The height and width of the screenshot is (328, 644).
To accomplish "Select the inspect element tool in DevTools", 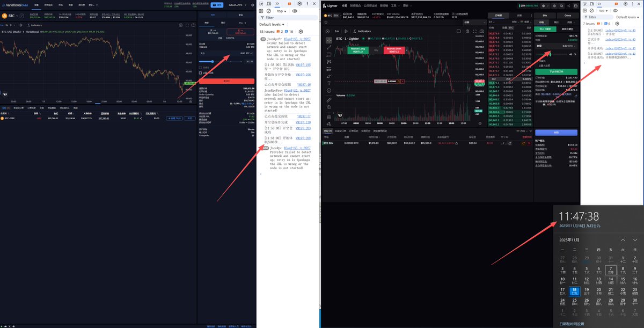I will click(x=260, y=4).
